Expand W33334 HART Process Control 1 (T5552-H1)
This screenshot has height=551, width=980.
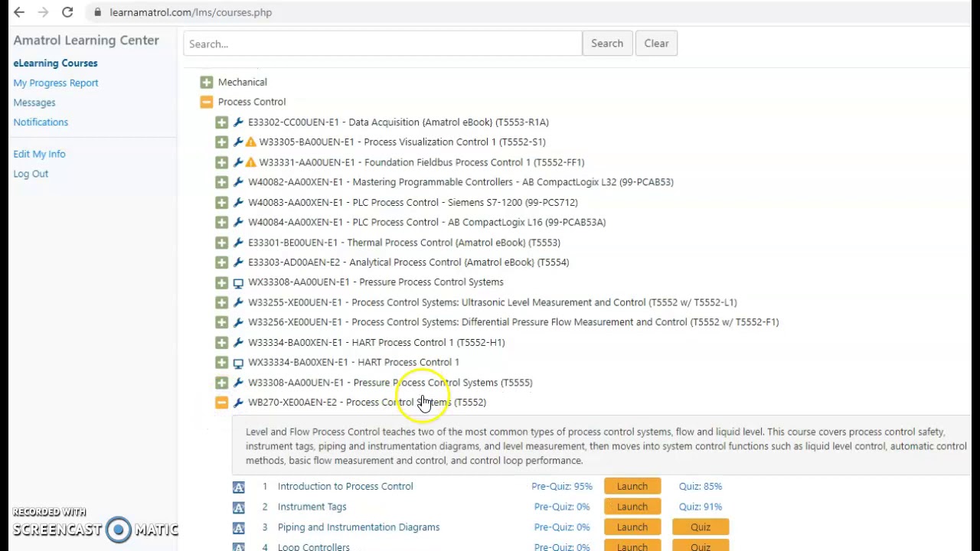[221, 343]
